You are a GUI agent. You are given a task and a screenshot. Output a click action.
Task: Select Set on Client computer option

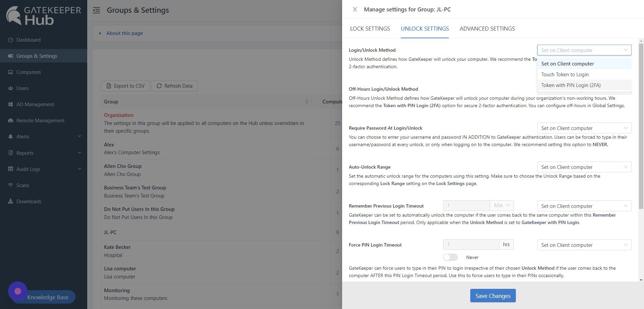click(x=584, y=63)
